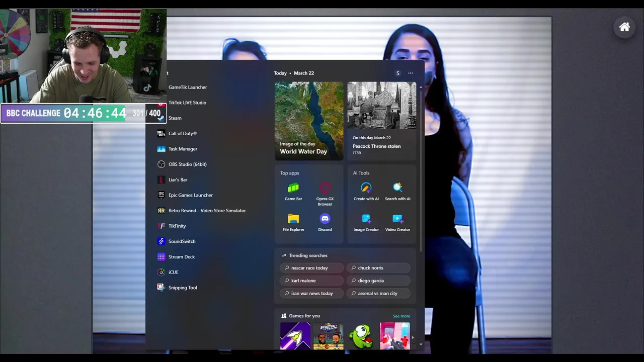
Task: Launch SoundSwitch
Action: coord(176,241)
